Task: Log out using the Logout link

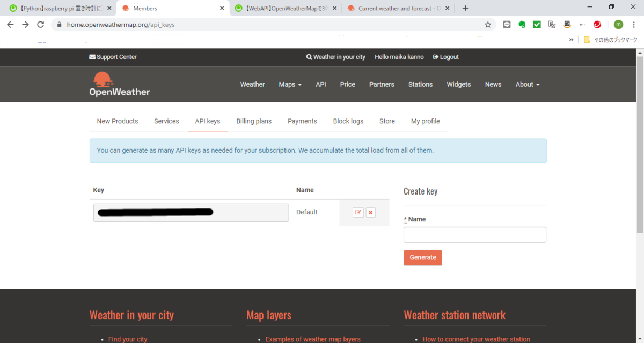Action: 446,57
